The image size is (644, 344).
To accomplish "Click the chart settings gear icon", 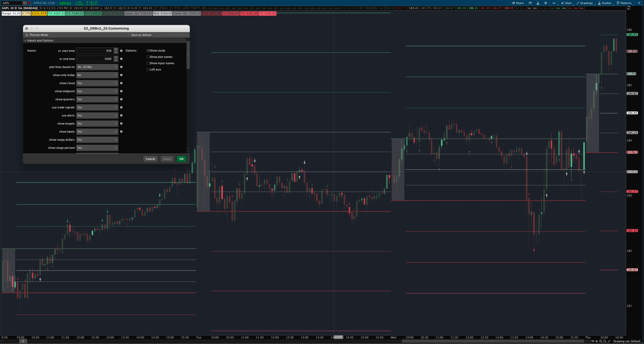I will pos(546,3).
